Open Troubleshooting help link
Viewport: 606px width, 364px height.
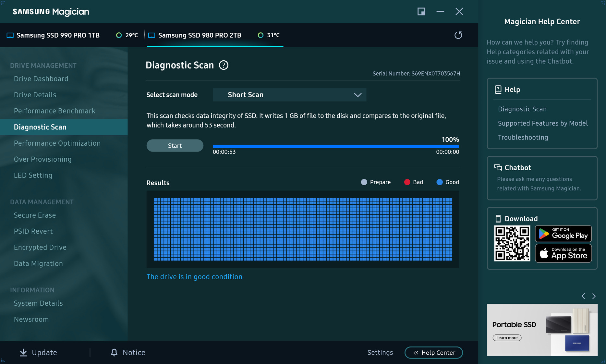523,138
